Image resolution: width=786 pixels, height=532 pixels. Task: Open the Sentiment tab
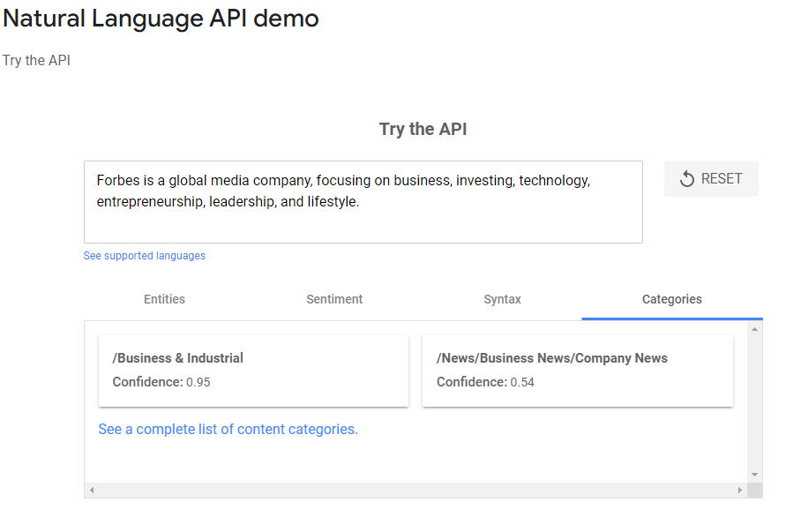pyautogui.click(x=334, y=299)
